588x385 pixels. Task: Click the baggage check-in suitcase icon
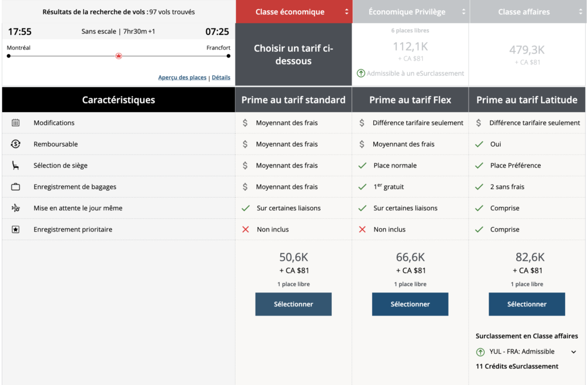click(16, 187)
